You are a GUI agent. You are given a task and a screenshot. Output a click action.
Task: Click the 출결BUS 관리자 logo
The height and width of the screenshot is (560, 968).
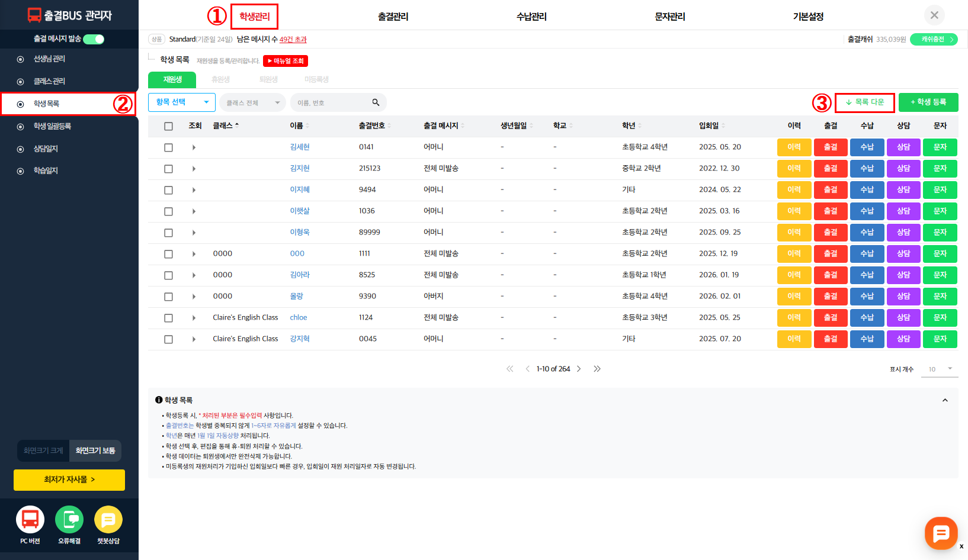point(69,15)
